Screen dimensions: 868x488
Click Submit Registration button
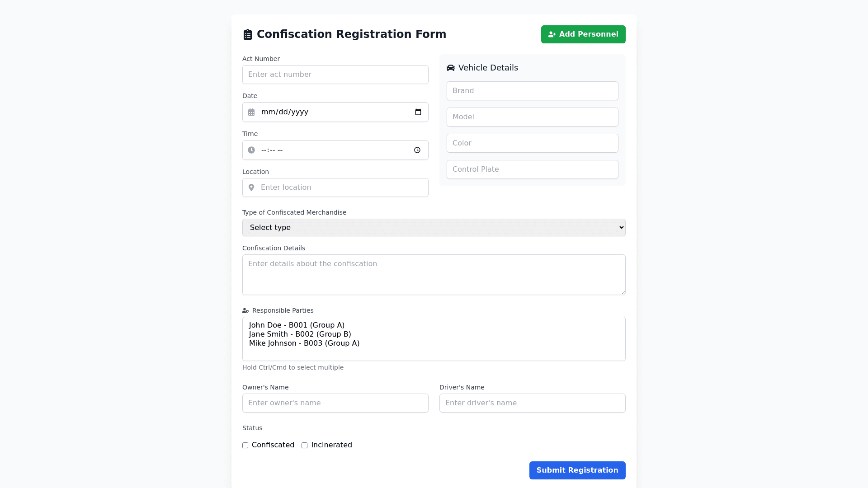pyautogui.click(x=577, y=470)
